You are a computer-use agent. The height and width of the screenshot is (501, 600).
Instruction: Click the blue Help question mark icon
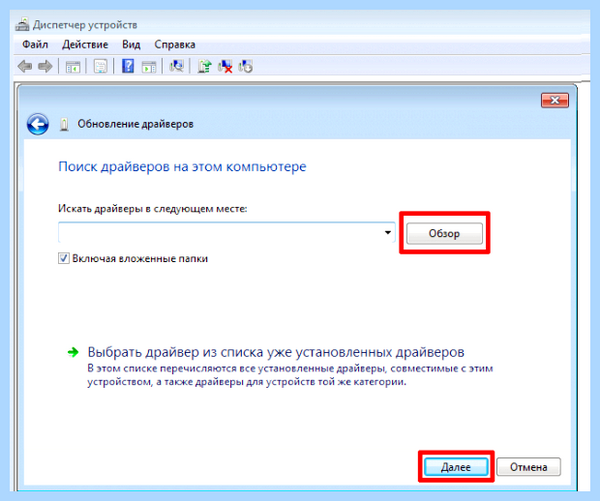[x=128, y=66]
